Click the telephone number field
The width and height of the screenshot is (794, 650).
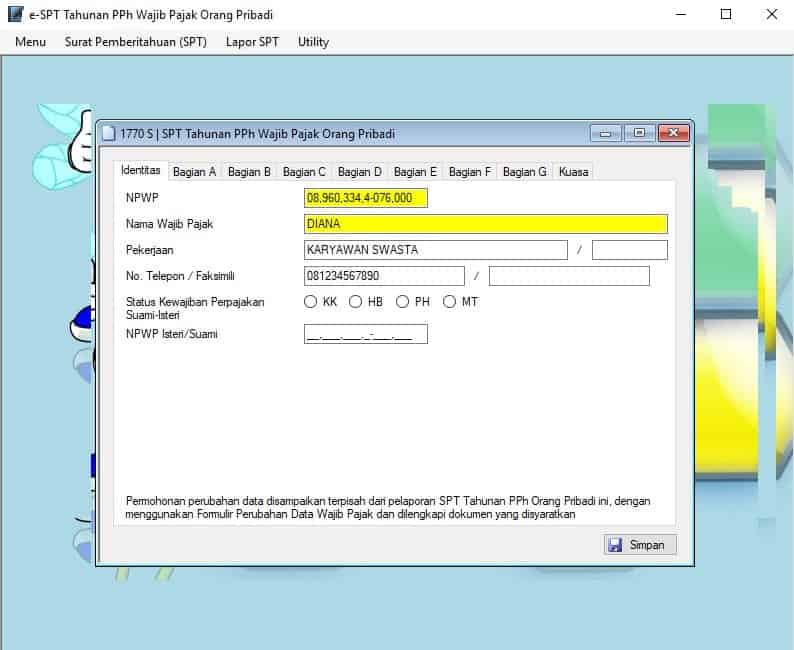tap(384, 276)
